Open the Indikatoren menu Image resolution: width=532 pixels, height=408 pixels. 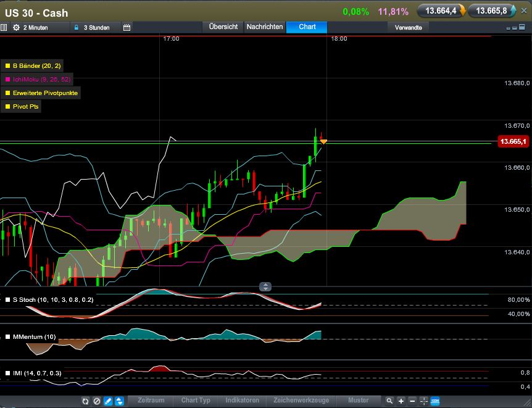click(242, 401)
